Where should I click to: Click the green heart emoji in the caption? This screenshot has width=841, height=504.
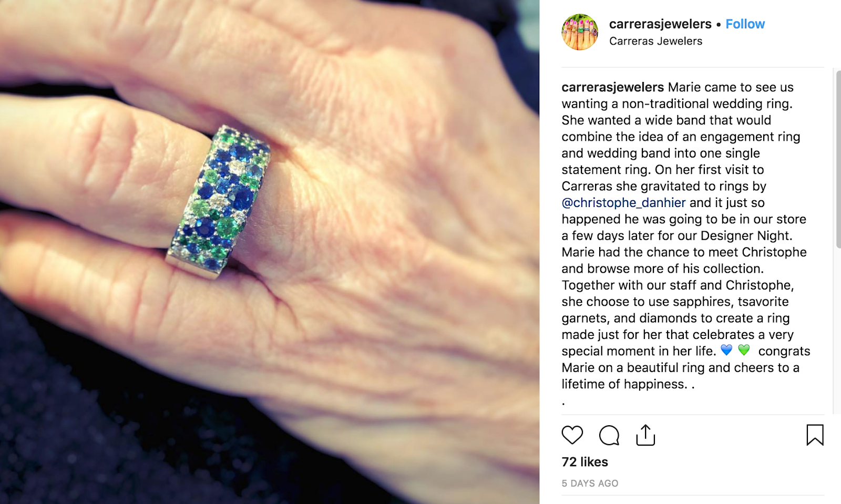[744, 350]
